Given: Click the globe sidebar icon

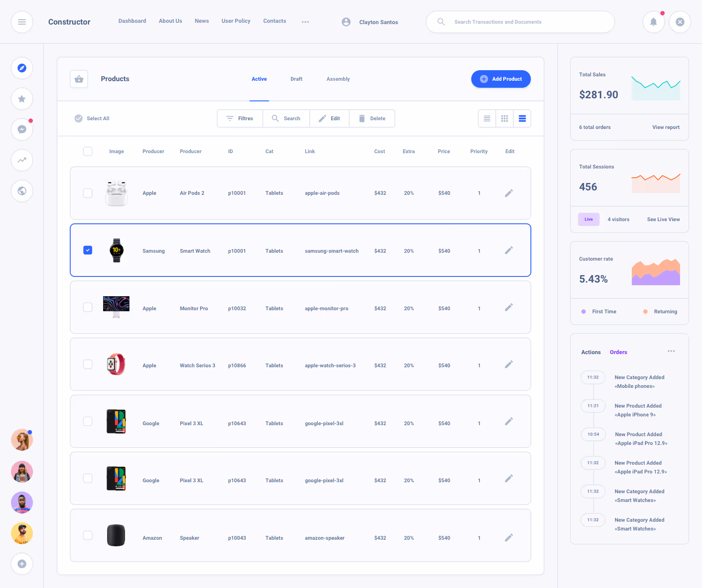Looking at the screenshot, I should 22,191.
